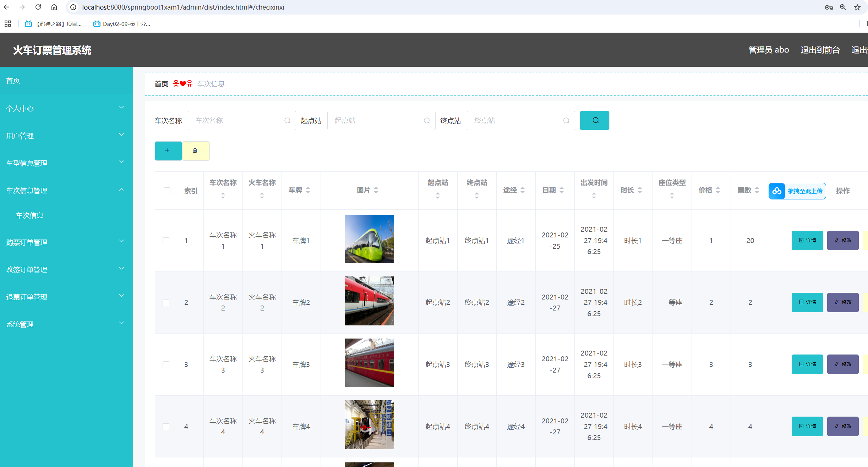The height and width of the screenshot is (467, 868).
Task: Sort by 火车名称 column
Action: [262, 195]
